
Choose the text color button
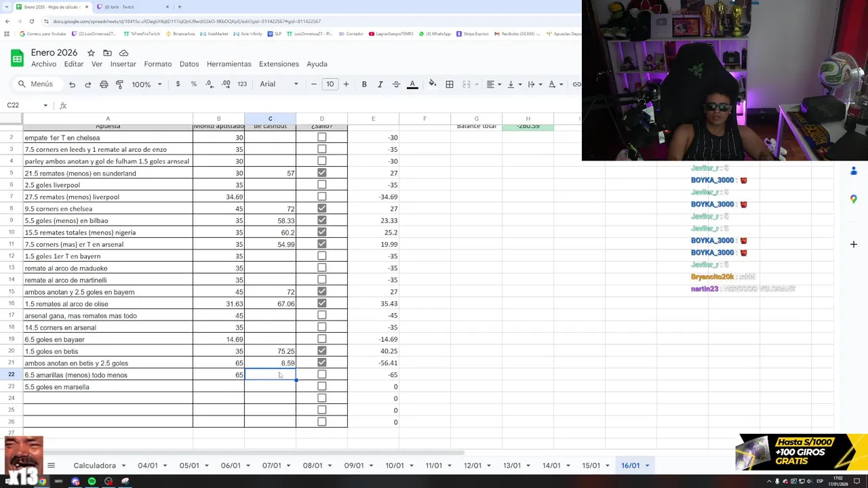click(x=412, y=84)
